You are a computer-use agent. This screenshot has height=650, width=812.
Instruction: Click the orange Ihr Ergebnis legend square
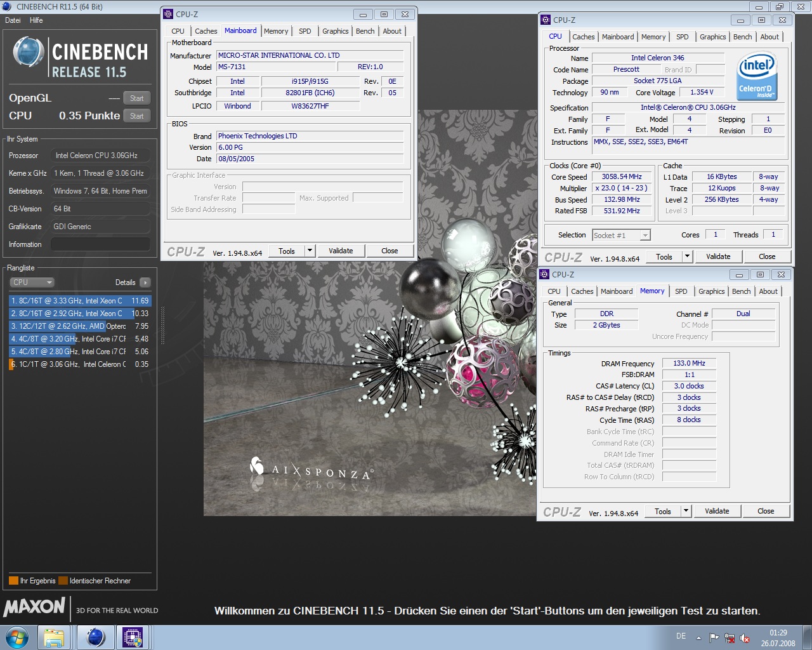pos(13,580)
